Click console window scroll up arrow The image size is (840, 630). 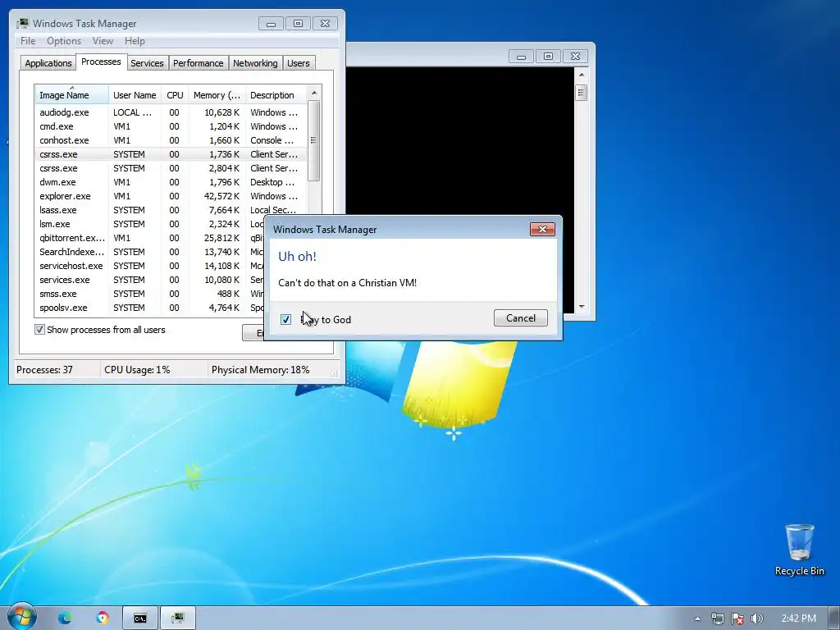point(582,75)
